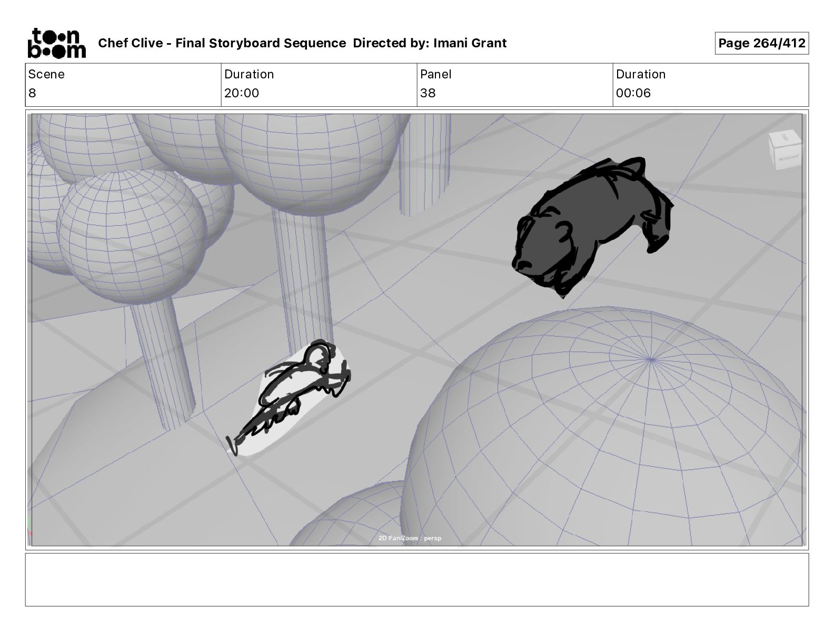Click the sketched crawling chef figure
This screenshot has height=644, width=834.
coord(289,398)
